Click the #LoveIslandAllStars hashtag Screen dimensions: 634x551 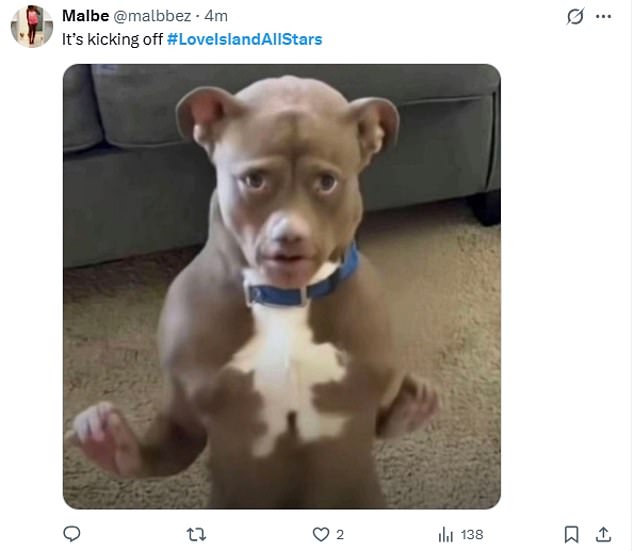(244, 39)
